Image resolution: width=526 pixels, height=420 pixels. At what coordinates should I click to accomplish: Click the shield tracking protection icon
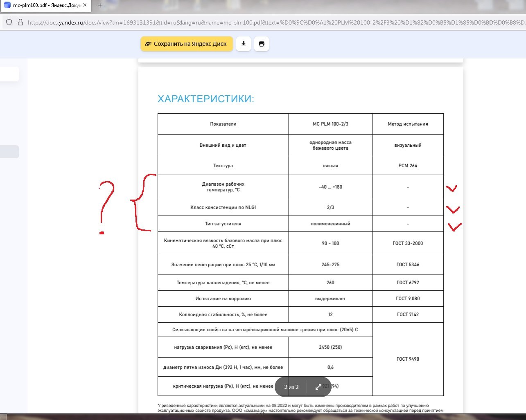[x=9, y=22]
